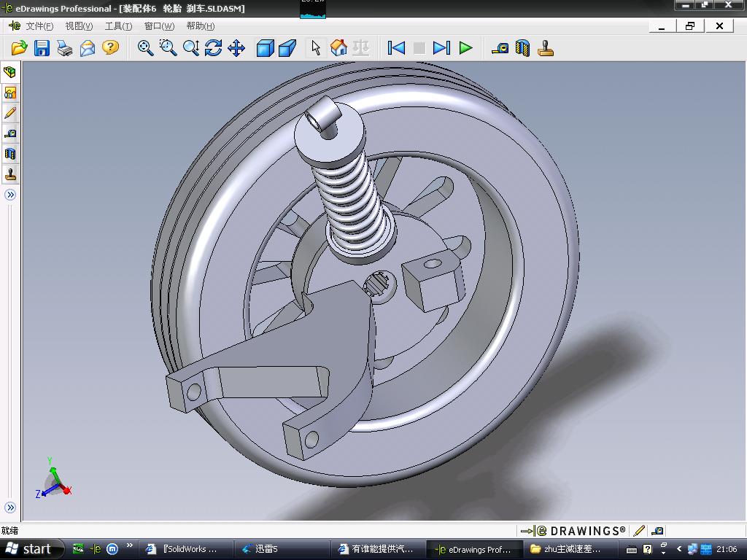Play the animation with green arrow
The width and height of the screenshot is (747, 560).
[465, 48]
